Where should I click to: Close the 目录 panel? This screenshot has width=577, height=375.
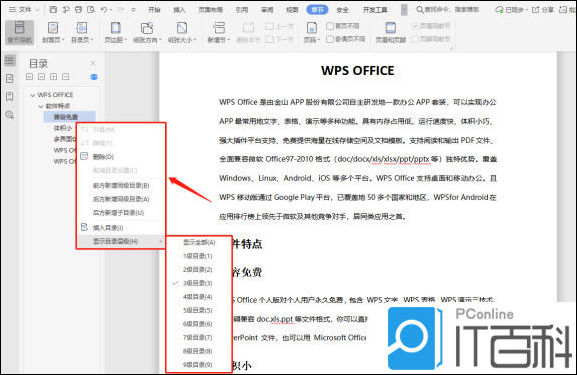coord(93,63)
